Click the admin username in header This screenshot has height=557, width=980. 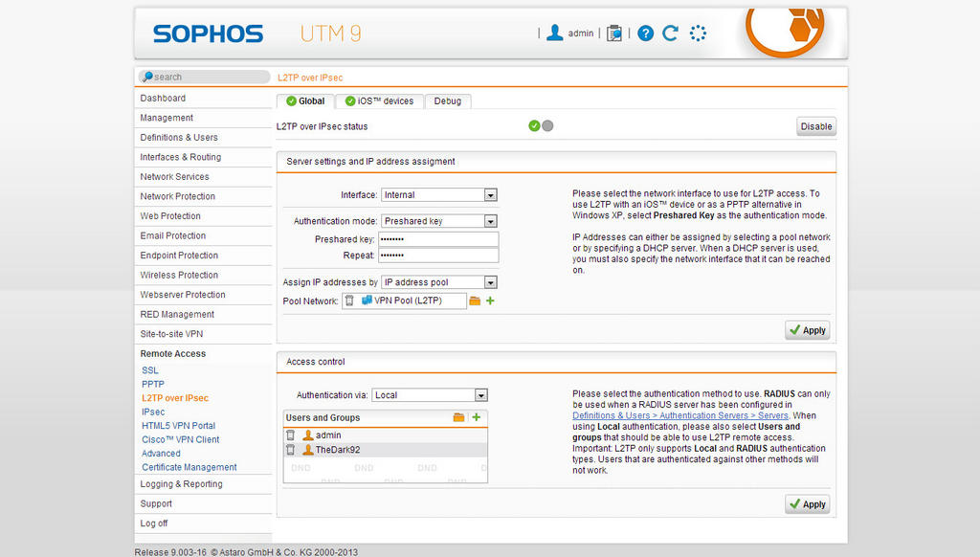pyautogui.click(x=581, y=33)
